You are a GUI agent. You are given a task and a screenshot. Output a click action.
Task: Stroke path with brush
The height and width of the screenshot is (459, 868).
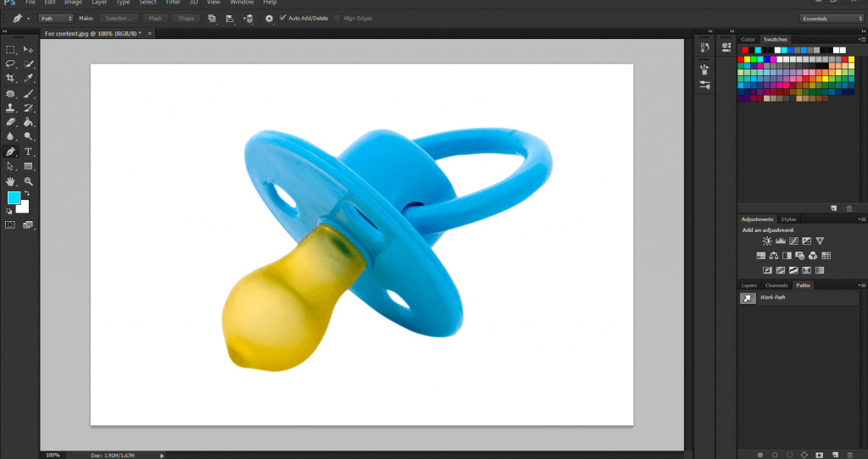(775, 455)
